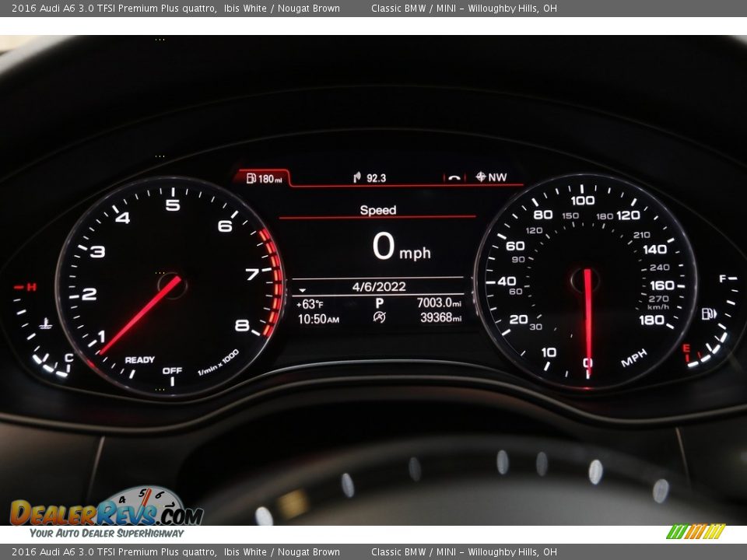Select the 100 mark on the speedometer
This screenshot has width=747, height=560.
(583, 201)
